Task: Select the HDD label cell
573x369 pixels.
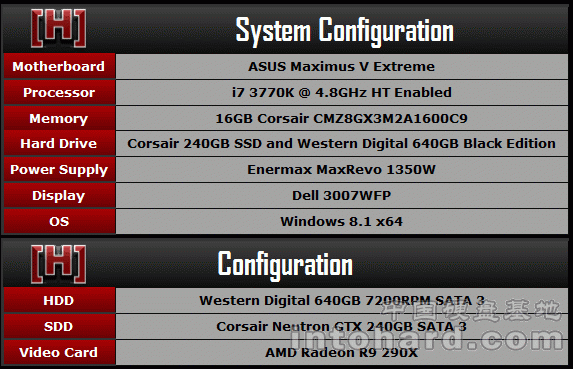Action: (60, 300)
